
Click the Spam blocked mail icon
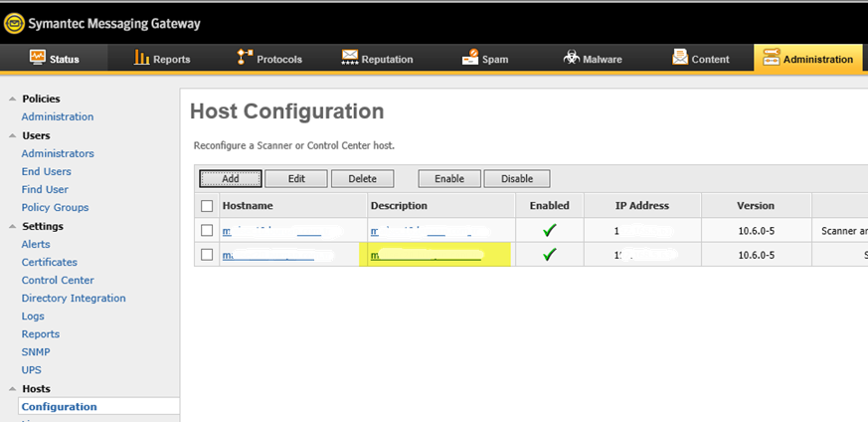point(470,57)
